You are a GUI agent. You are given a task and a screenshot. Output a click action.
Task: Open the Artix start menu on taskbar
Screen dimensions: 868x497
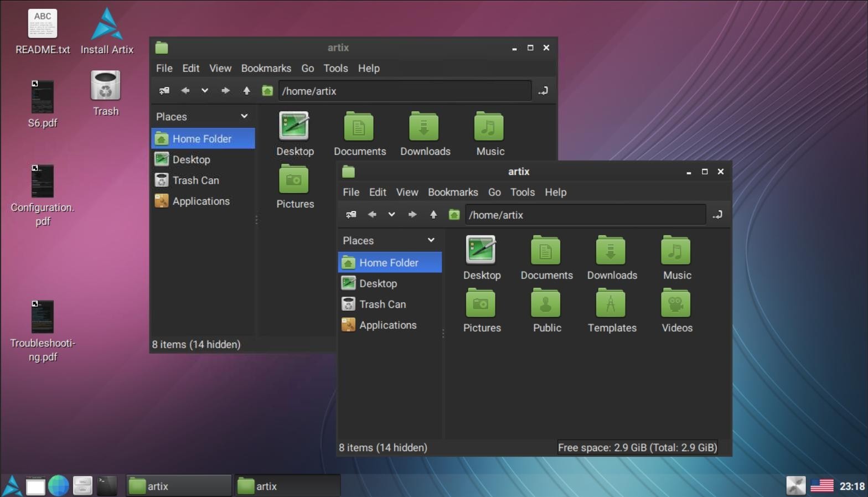(12, 486)
